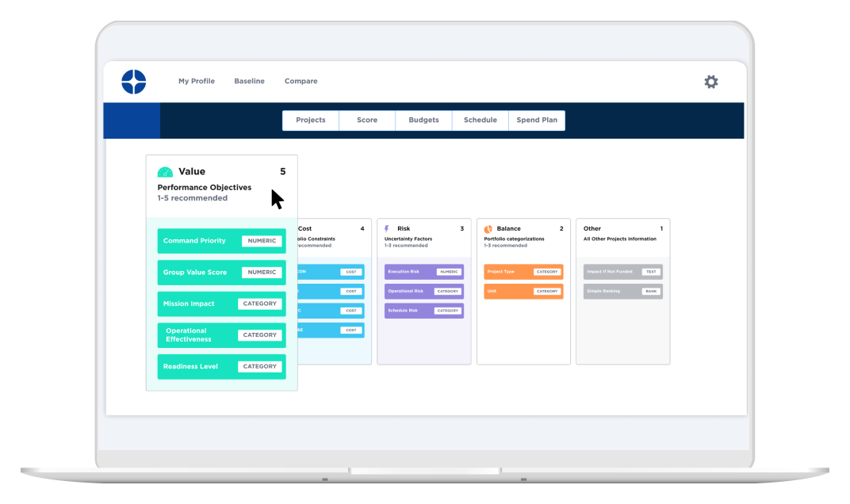
Task: Click the Unit card in Balance panel
Action: (523, 291)
